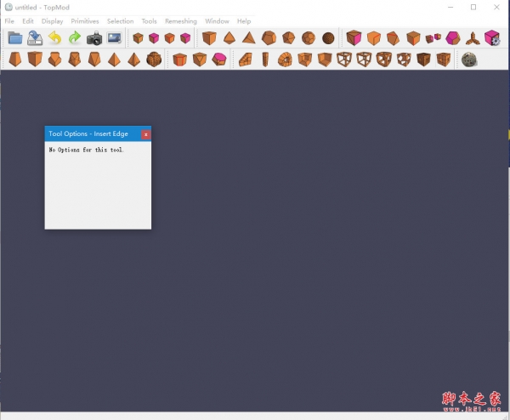Select the gray rocky sphere tool icon
510x420 pixels.
pyautogui.click(x=468, y=60)
